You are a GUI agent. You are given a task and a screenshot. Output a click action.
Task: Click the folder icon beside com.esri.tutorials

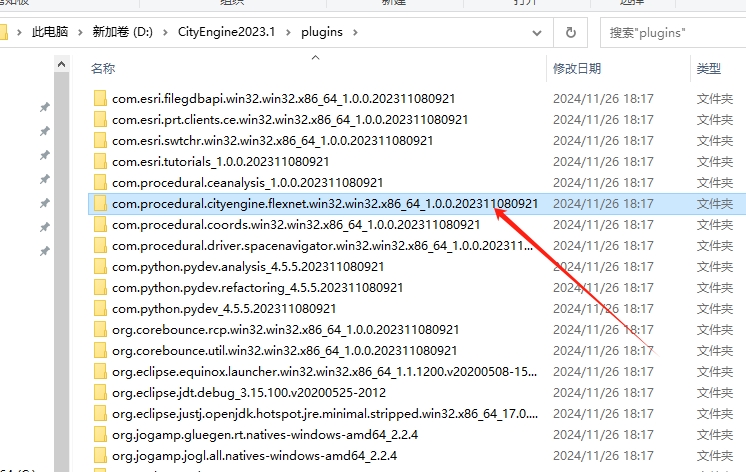[x=100, y=161]
